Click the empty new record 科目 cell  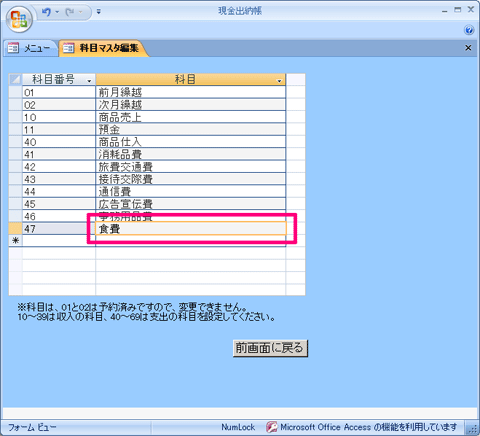[x=191, y=241]
